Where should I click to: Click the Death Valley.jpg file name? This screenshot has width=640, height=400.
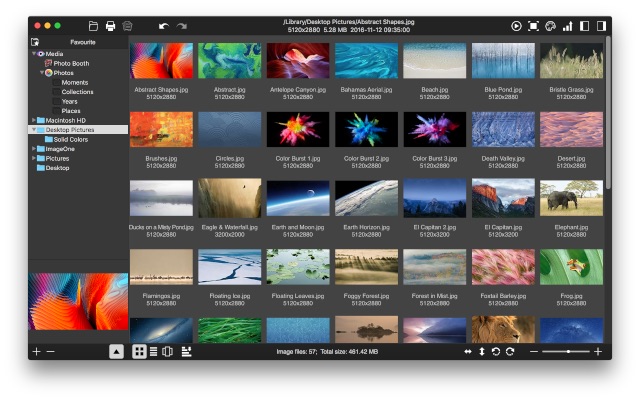503,158
